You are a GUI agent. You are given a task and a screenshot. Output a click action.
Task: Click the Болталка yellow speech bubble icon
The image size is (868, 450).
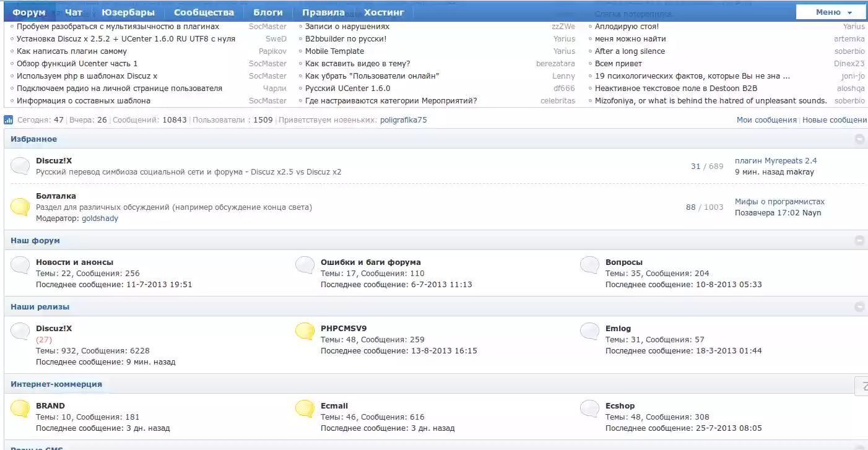[x=19, y=206]
